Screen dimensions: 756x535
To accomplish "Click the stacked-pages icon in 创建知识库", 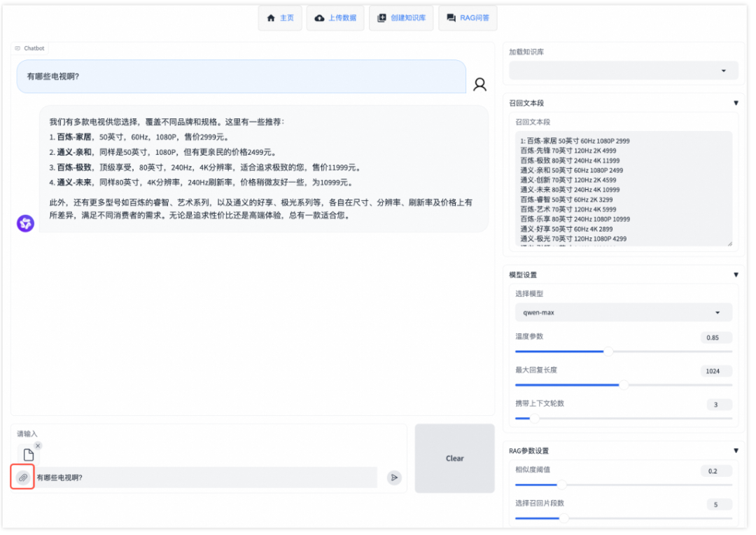I will click(x=382, y=18).
